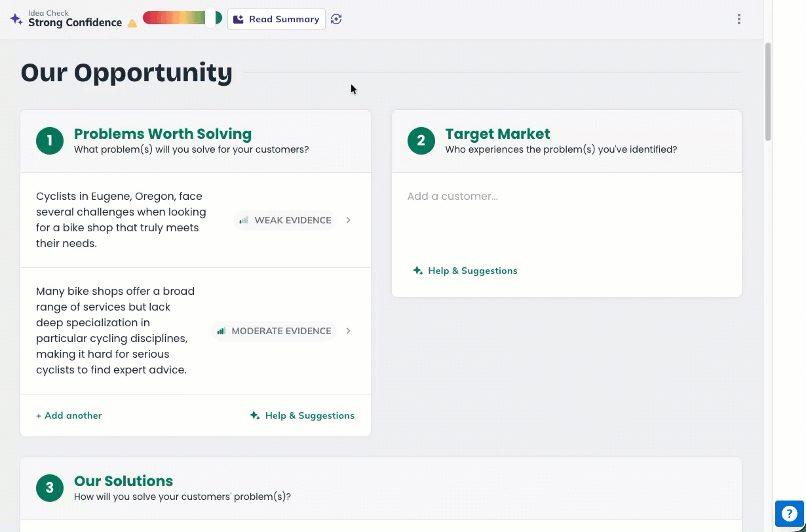
Task: Click the number 3 Our Solutions badge
Action: tap(50, 488)
